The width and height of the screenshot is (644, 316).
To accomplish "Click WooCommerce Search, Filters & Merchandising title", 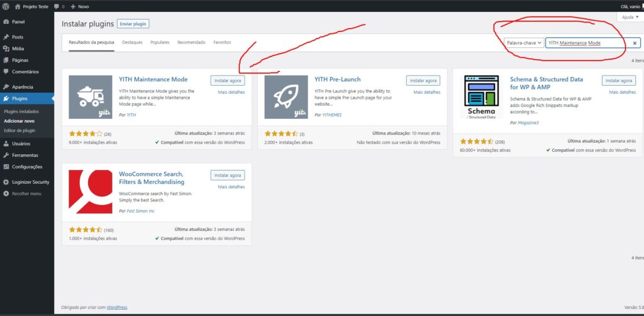I will tap(152, 178).
